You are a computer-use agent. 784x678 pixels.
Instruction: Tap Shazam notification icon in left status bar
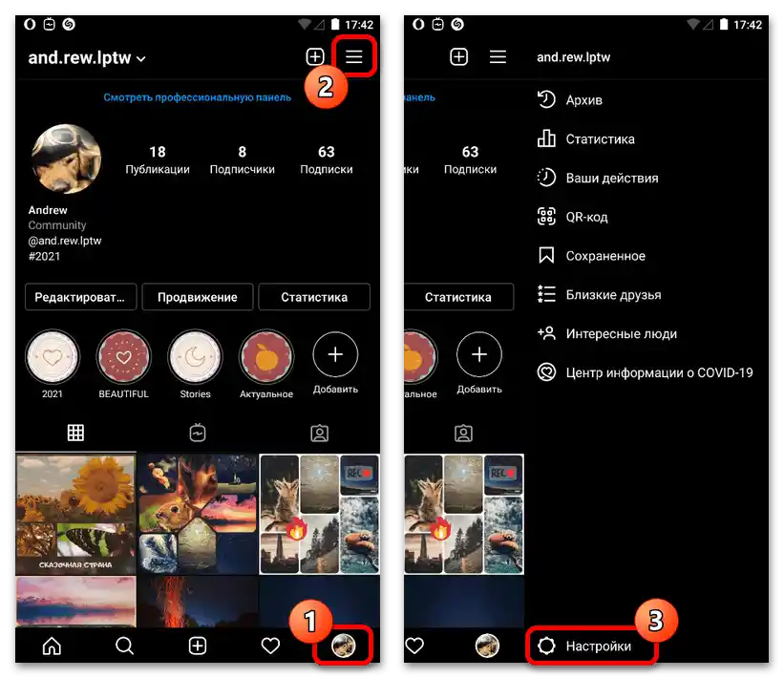coord(69,24)
